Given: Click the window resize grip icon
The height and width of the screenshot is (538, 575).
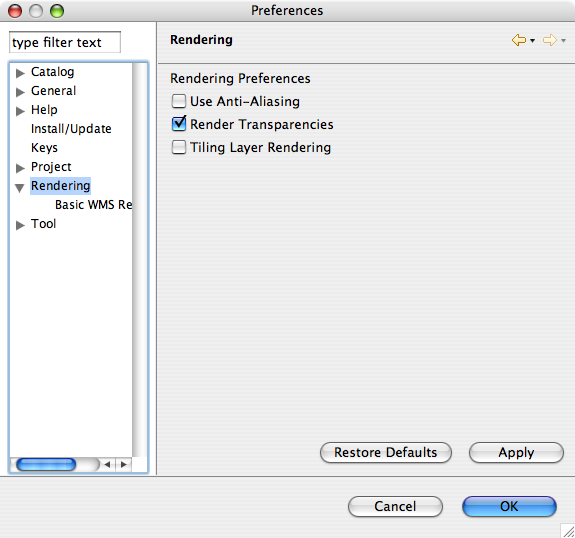Looking at the screenshot, I should pyautogui.click(x=568, y=531).
